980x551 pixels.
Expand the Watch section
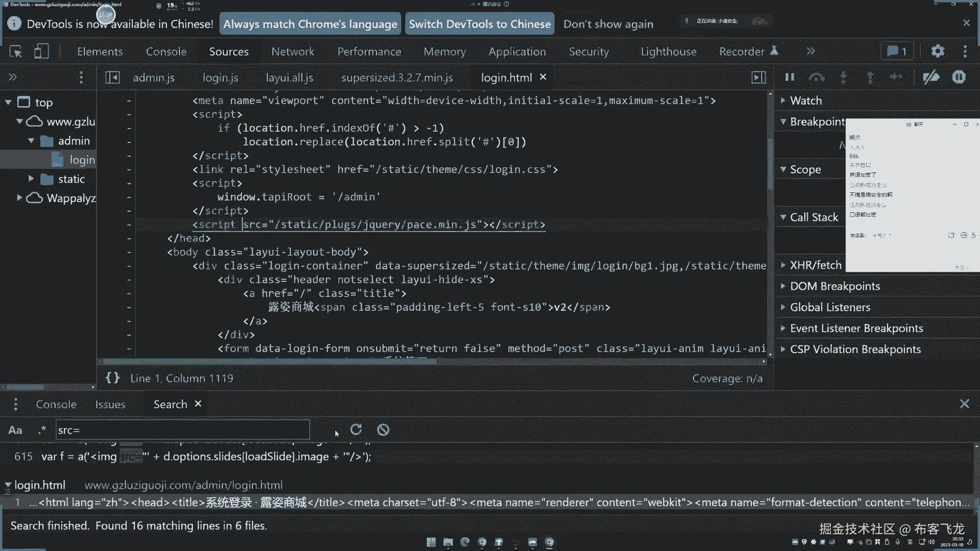[x=806, y=101]
